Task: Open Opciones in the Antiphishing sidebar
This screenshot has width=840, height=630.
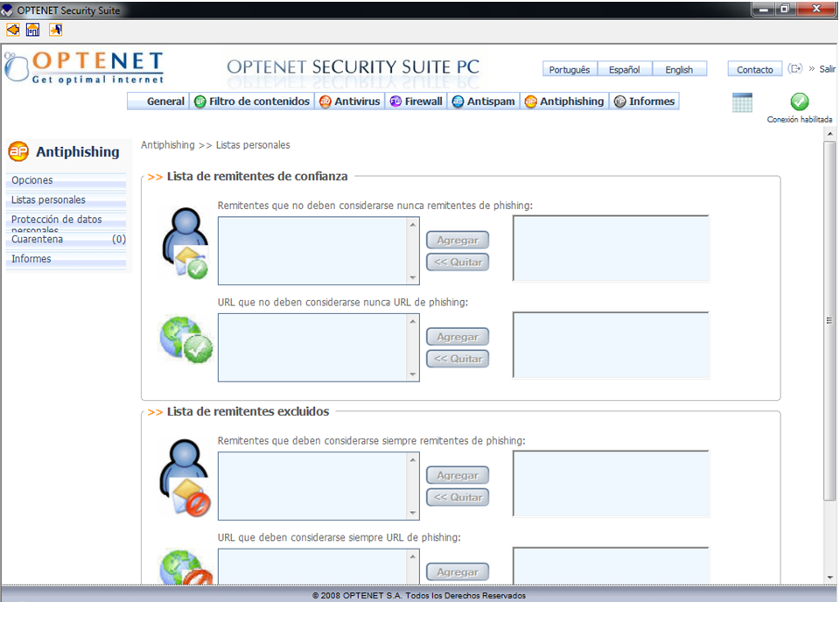Action: tap(32, 180)
